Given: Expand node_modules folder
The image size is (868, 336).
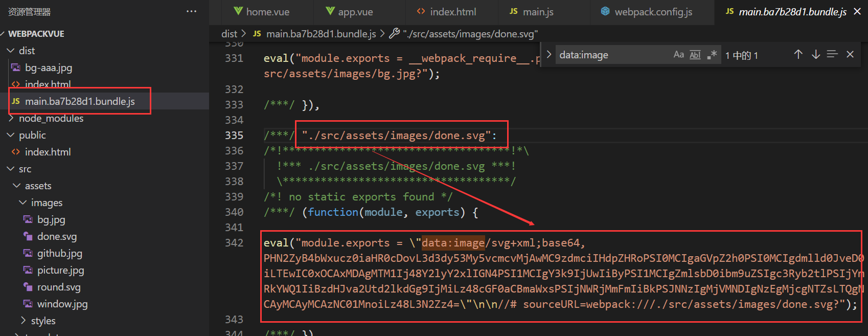Looking at the screenshot, I should (x=51, y=118).
